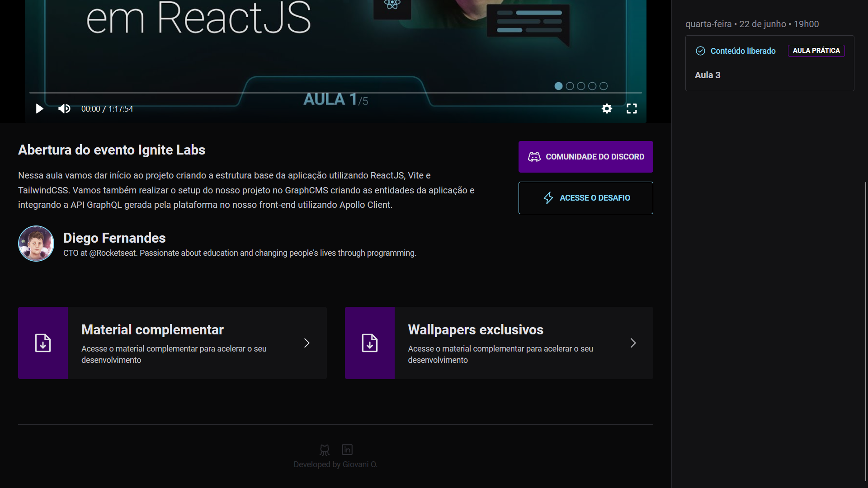868x488 pixels.
Task: Enter fullscreen video mode
Action: tap(632, 109)
